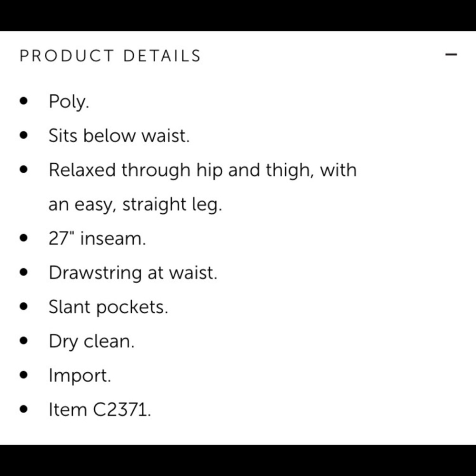Click the bullet beside Dry clean
Viewport: 476px width, 476px height.
pyautogui.click(x=23, y=341)
